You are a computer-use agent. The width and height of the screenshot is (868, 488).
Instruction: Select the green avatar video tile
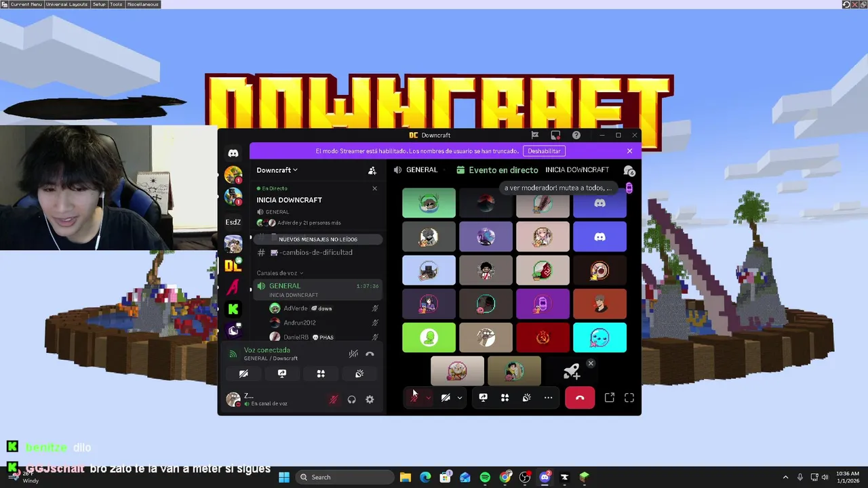tap(429, 338)
